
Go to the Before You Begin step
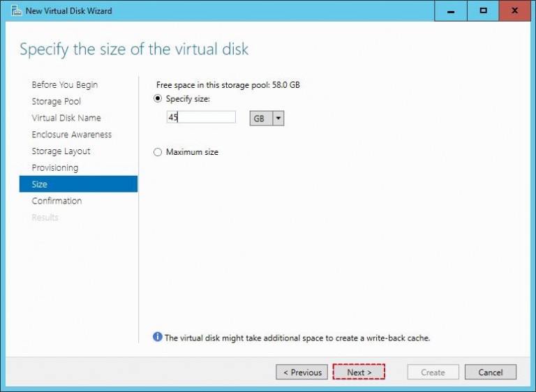pyautogui.click(x=65, y=85)
